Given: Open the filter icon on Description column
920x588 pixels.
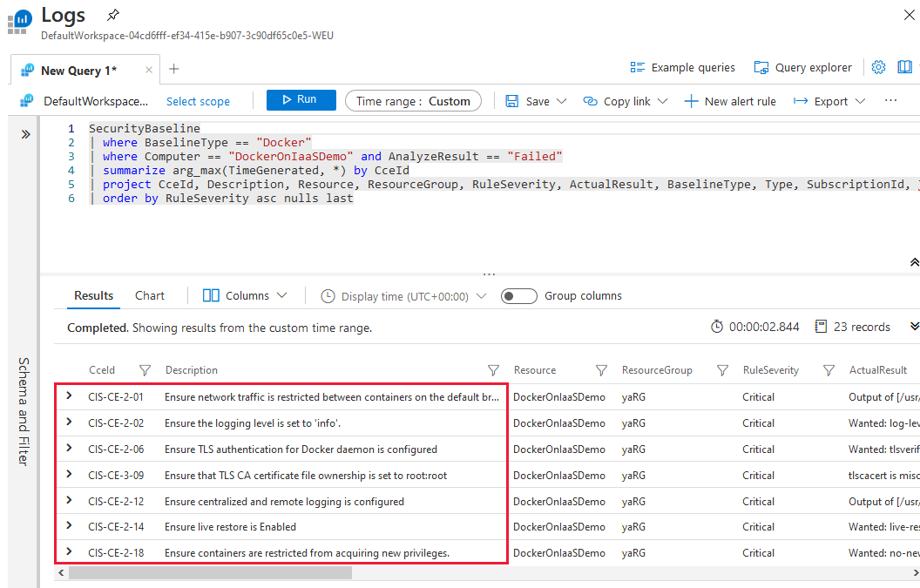Looking at the screenshot, I should [493, 369].
